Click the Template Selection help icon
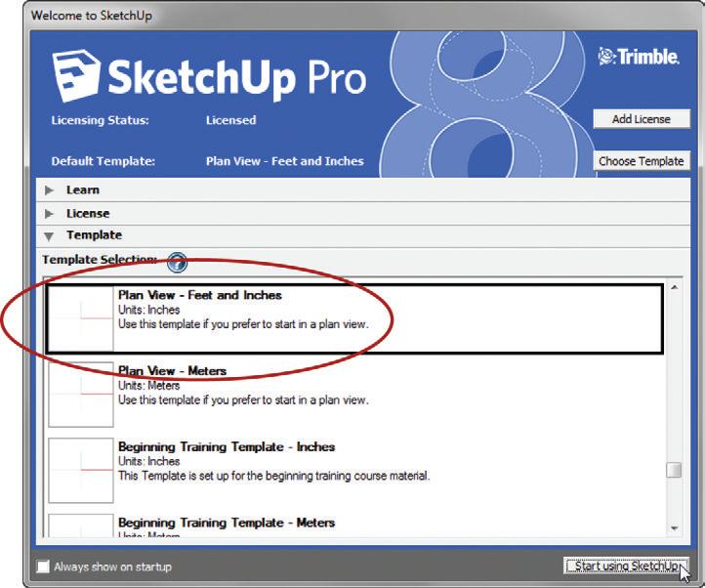This screenshot has width=705, height=588. click(177, 263)
